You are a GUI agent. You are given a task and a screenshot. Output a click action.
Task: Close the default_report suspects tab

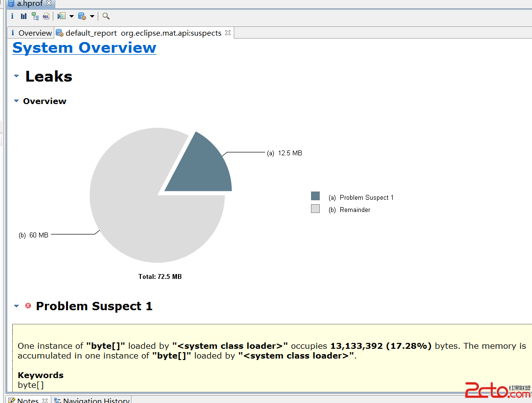228,33
